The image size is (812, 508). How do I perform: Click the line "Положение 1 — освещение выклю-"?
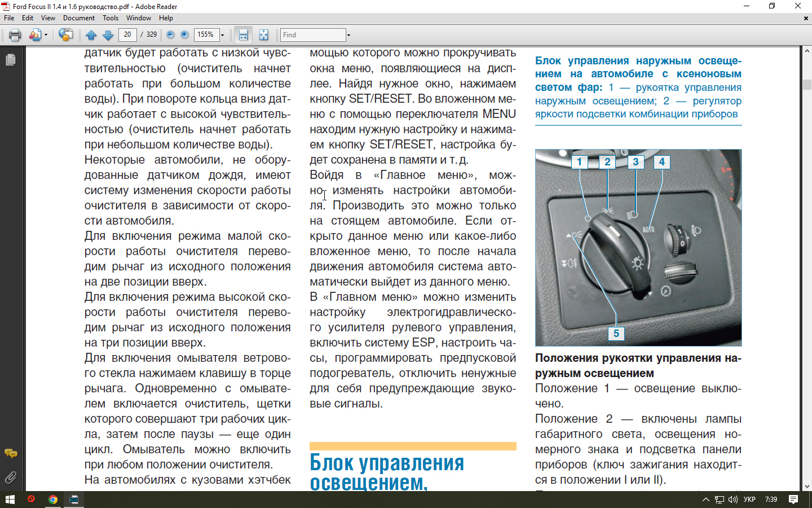click(x=638, y=388)
